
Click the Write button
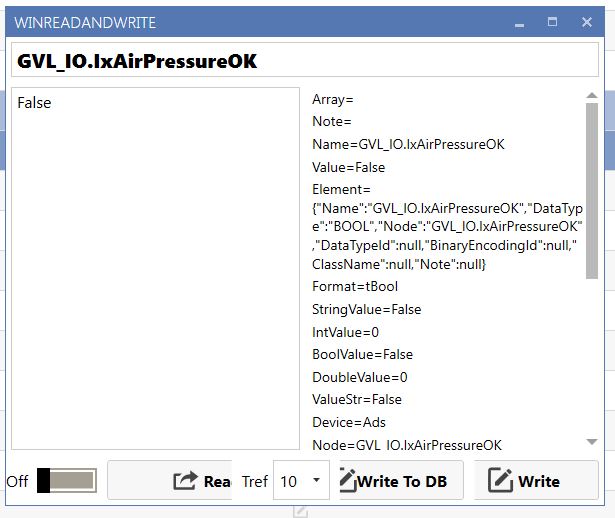[536, 481]
